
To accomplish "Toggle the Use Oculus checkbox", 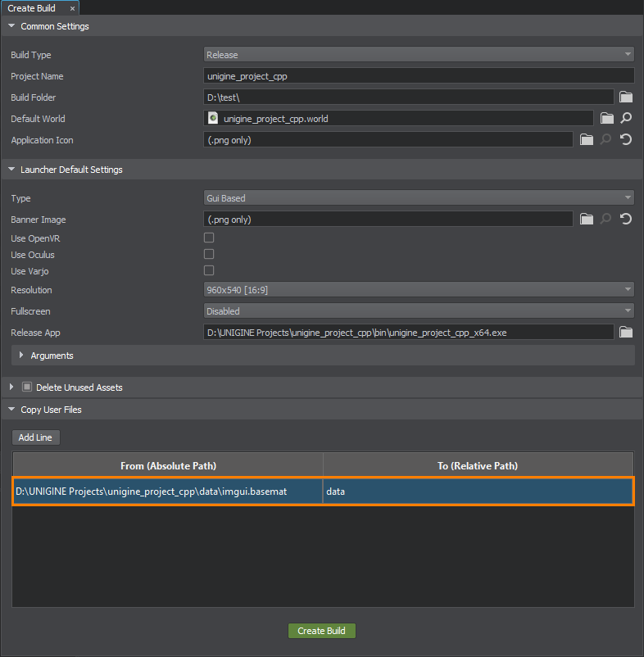I will pyautogui.click(x=209, y=254).
